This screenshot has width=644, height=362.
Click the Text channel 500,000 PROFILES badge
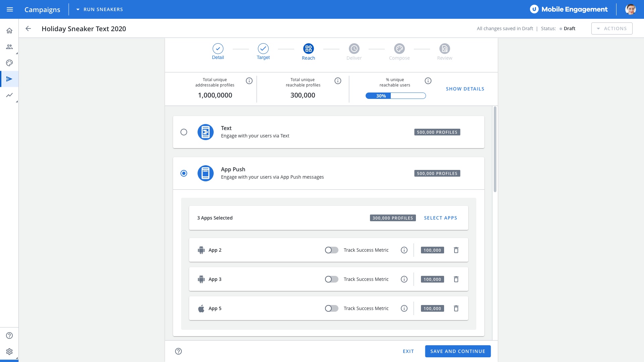[437, 132]
